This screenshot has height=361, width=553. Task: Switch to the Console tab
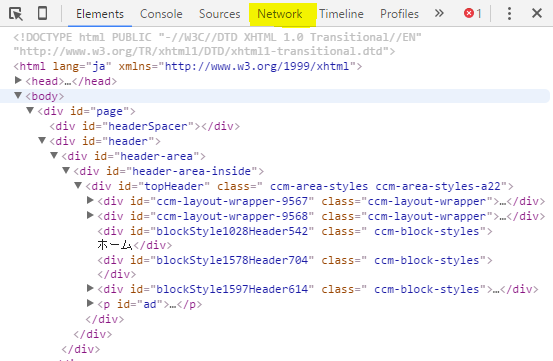pyautogui.click(x=161, y=14)
